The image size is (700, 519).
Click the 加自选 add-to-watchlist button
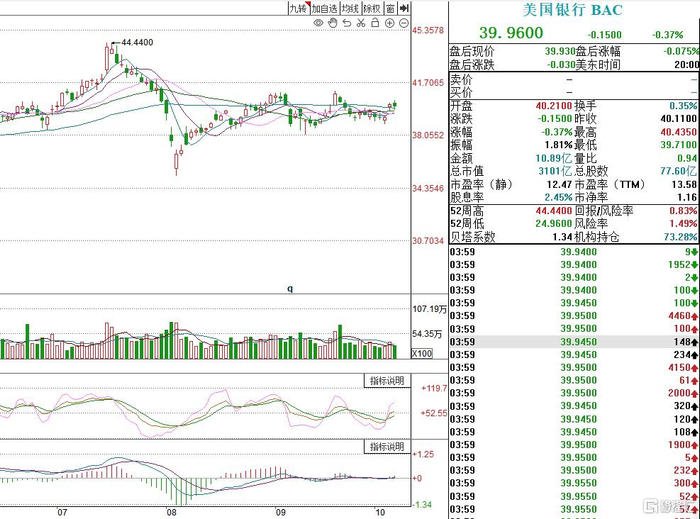325,8
